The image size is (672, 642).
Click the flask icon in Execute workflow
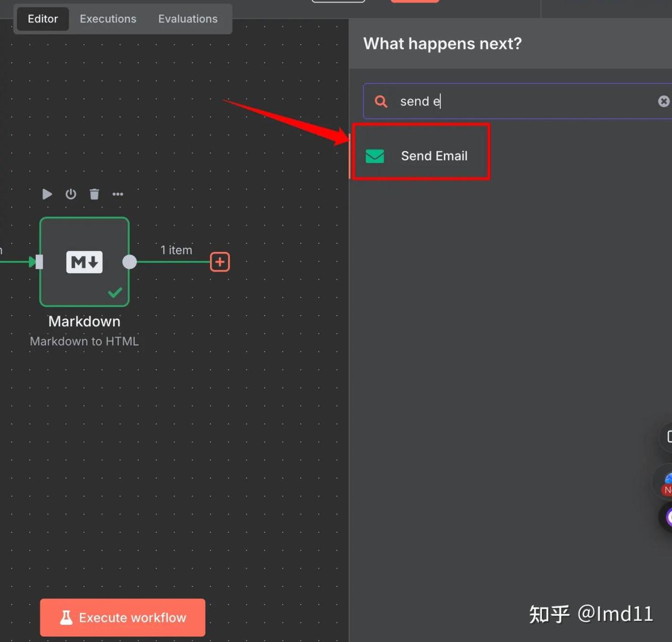click(66, 618)
